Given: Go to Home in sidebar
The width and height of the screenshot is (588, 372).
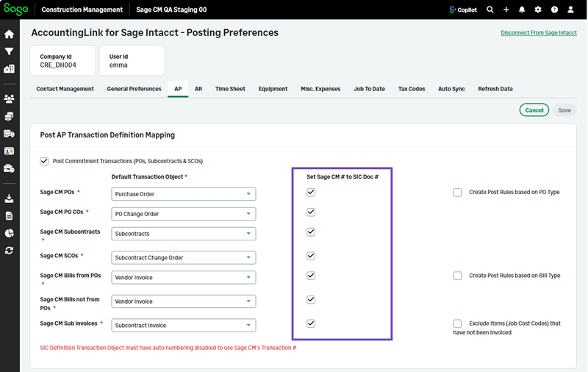Looking at the screenshot, I should click(10, 34).
